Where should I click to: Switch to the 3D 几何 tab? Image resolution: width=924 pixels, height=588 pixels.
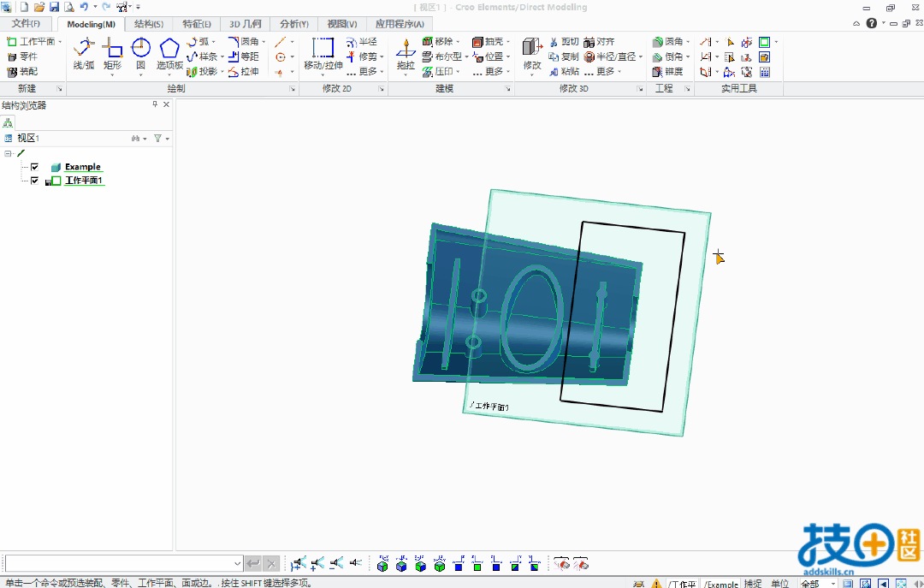click(x=246, y=24)
